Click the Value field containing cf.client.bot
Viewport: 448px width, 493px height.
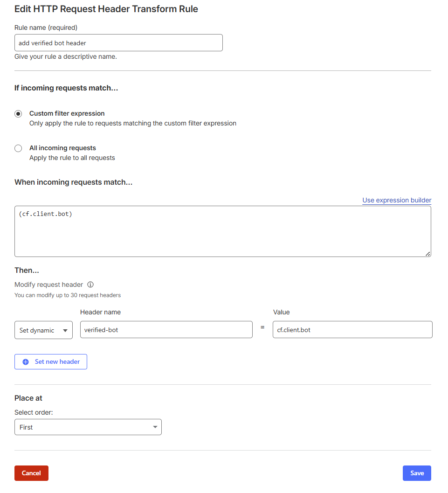click(x=352, y=330)
